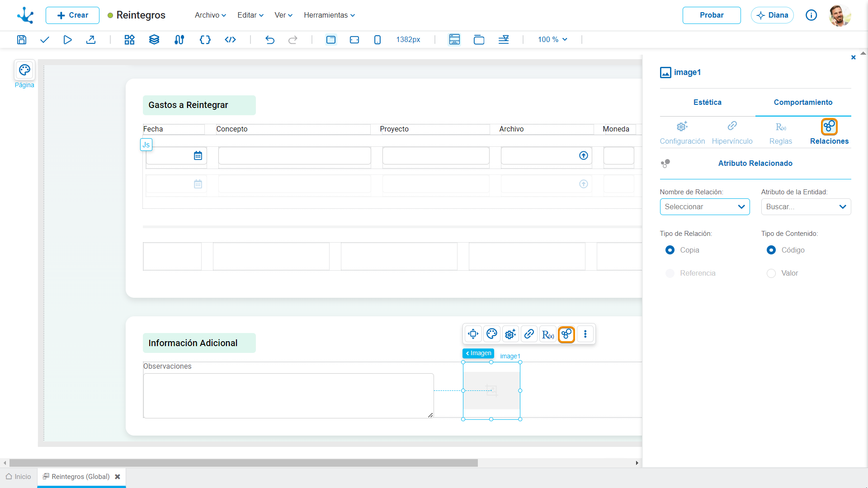Open the widgets components icon
Viewport: 868px width, 488px height.
pyautogui.click(x=130, y=40)
